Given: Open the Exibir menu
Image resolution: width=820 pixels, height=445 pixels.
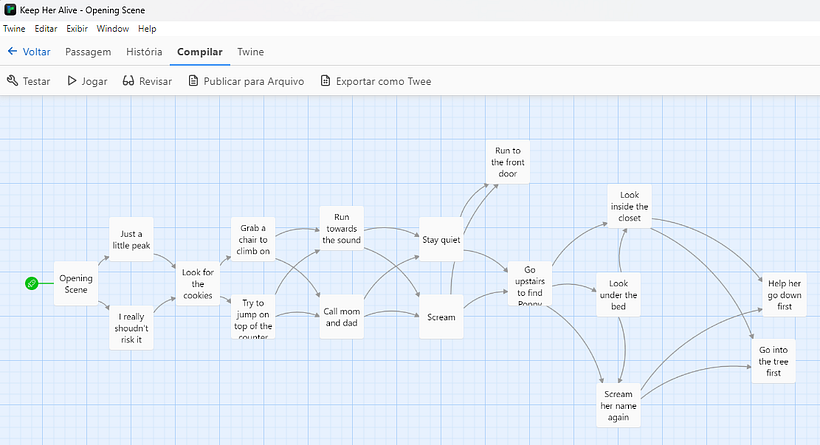Looking at the screenshot, I should (77, 29).
